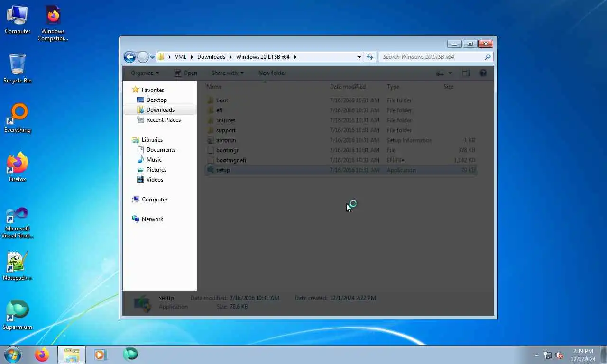Click the muted volume tray icon
The width and height of the screenshot is (607, 364).
coord(560,355)
